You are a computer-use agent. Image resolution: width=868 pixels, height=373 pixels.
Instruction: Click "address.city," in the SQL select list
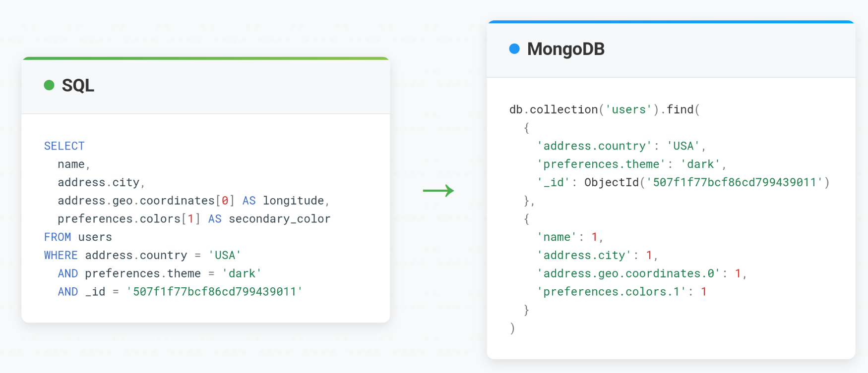click(x=102, y=183)
